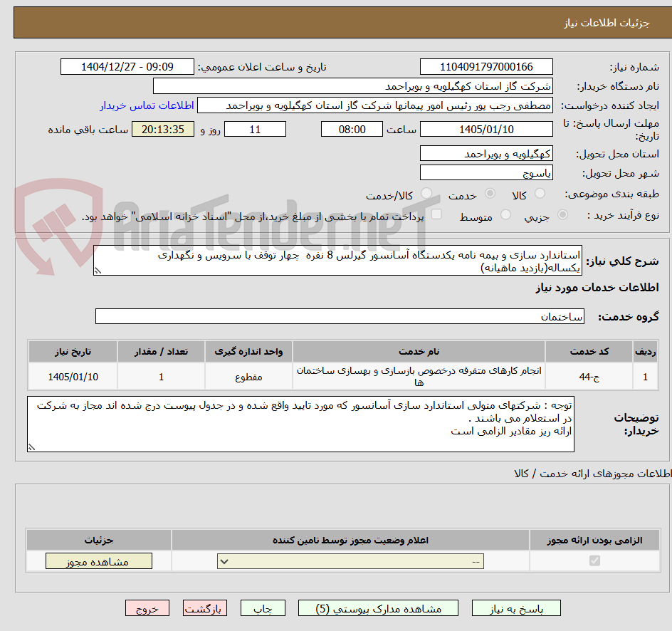The image size is (672, 631).
Task: Select the کالا radio button
Action: (540, 194)
